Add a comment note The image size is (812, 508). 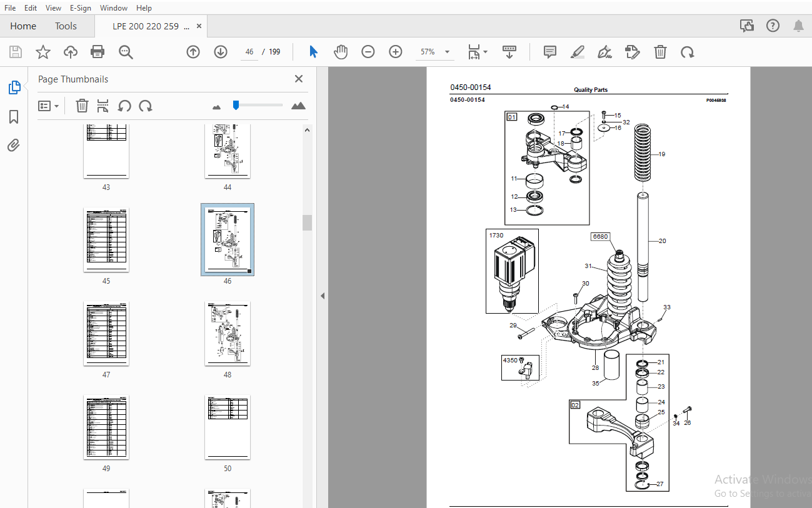pyautogui.click(x=550, y=52)
